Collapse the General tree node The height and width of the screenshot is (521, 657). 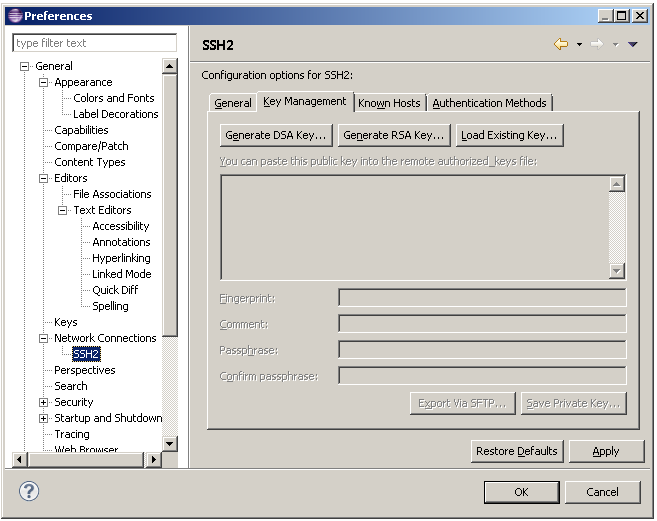[25, 67]
